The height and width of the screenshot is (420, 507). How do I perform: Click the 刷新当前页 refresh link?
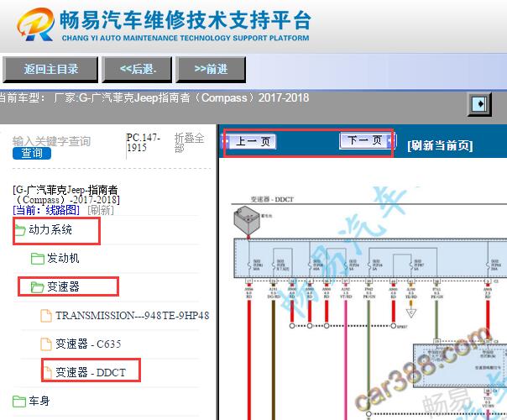pyautogui.click(x=440, y=145)
